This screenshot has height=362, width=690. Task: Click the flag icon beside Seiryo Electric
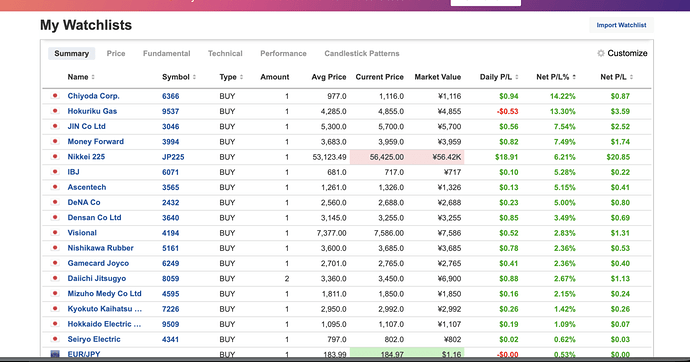click(55, 339)
